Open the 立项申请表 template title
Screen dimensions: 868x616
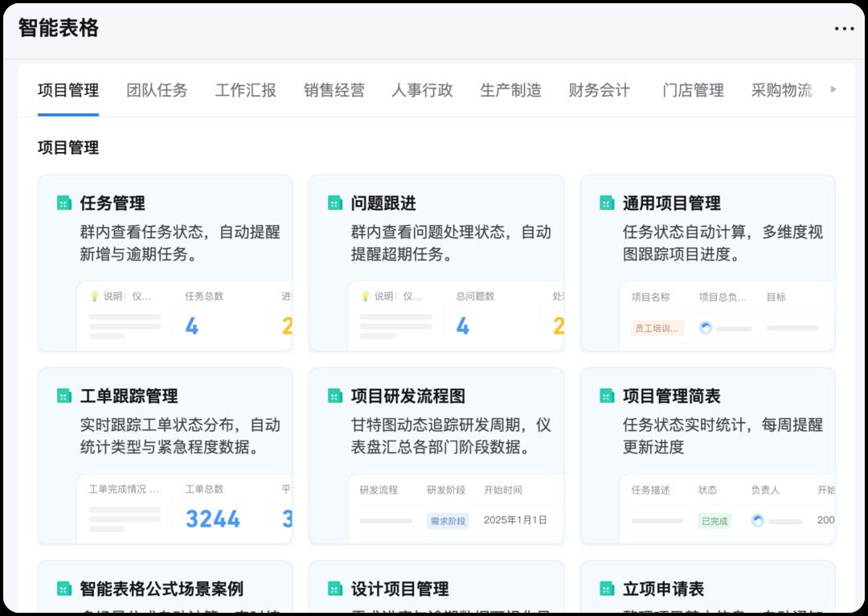pos(663,589)
